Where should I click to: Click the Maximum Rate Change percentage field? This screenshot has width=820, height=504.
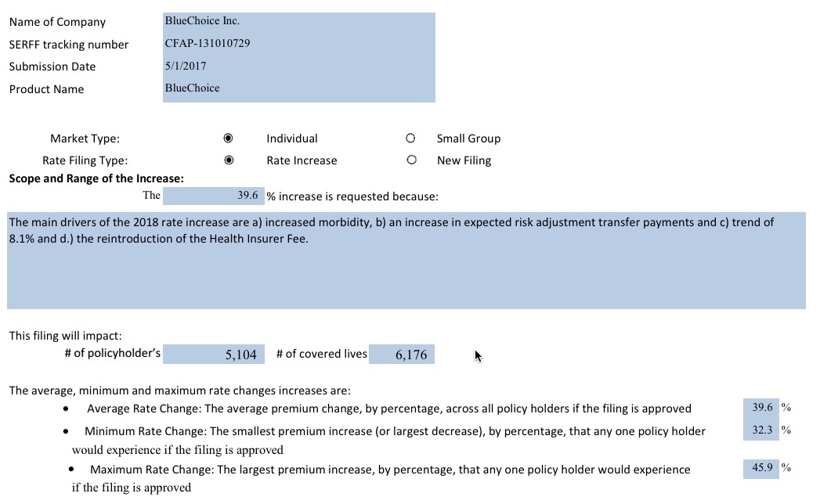(x=761, y=468)
